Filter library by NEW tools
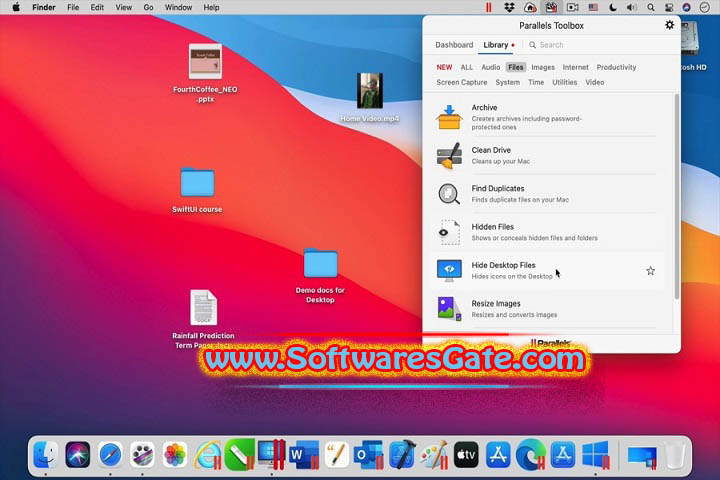The image size is (720, 480). coord(444,67)
